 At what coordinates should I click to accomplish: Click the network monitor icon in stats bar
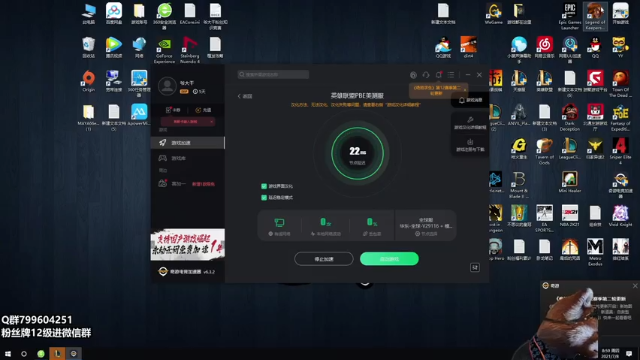coord(280,222)
